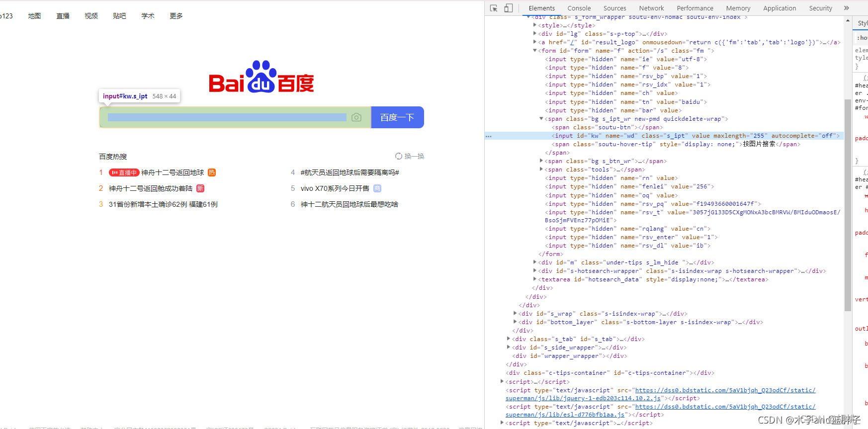Viewport: 868px width, 429px height.
Task: Click the blue 商 badge beside the vivo X70 item
Action: tap(377, 188)
